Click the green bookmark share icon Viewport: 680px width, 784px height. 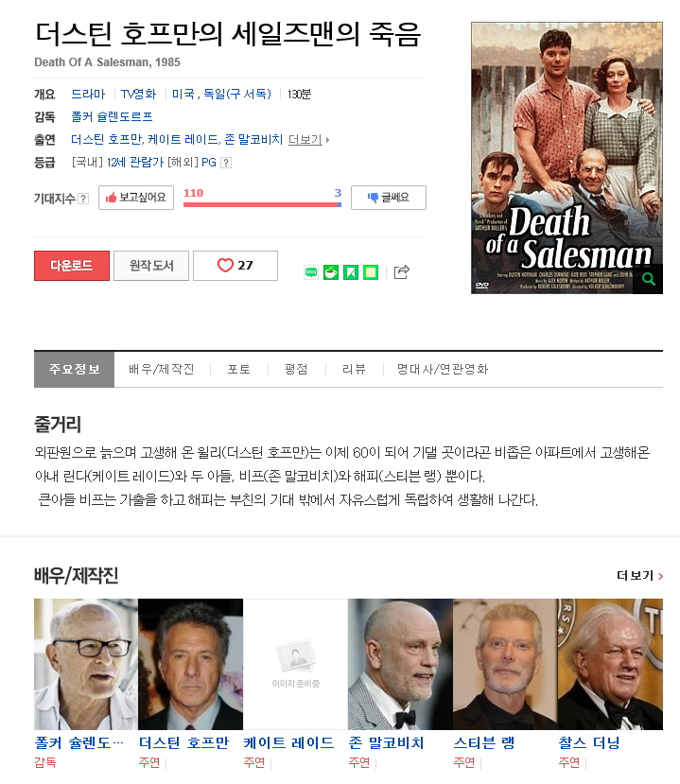tap(351, 272)
